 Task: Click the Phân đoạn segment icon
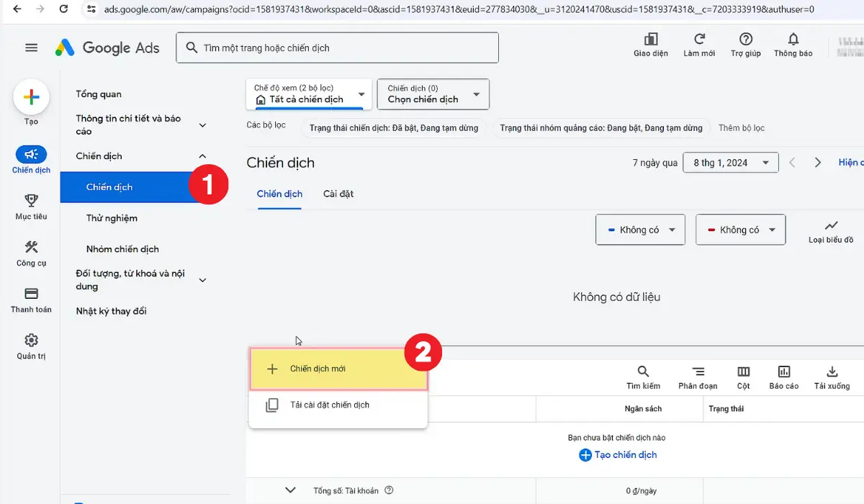click(697, 373)
